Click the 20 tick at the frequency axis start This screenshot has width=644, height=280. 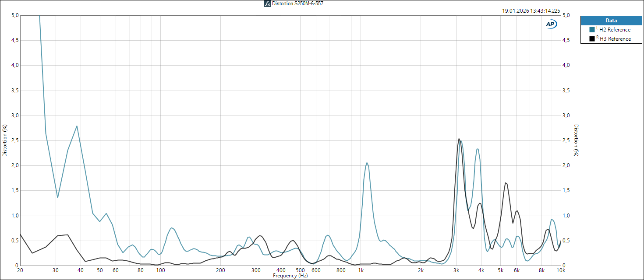(20, 270)
